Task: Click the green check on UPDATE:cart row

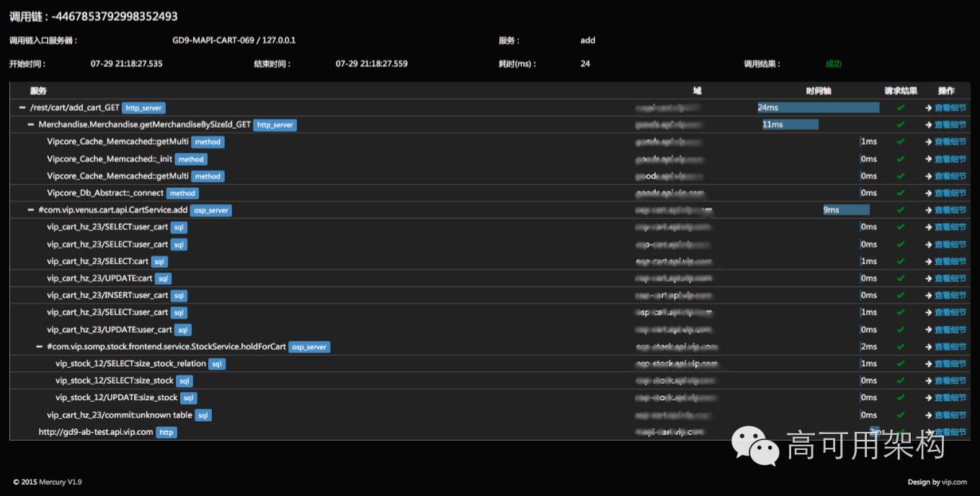Action: (x=900, y=279)
